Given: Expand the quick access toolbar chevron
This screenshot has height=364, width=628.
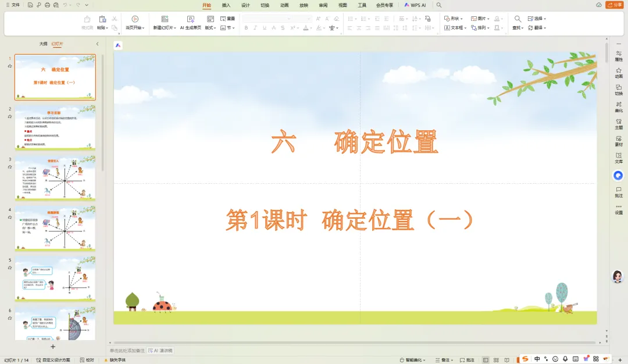Looking at the screenshot, I should click(87, 5).
